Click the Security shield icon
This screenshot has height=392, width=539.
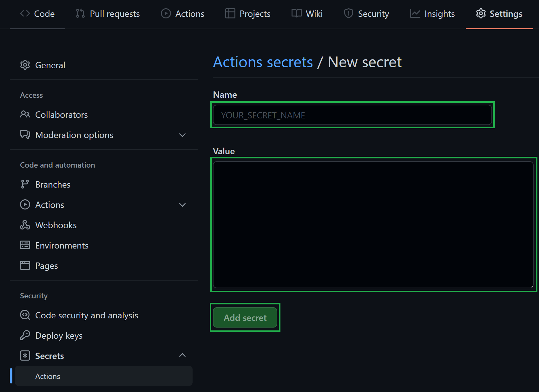click(x=348, y=14)
